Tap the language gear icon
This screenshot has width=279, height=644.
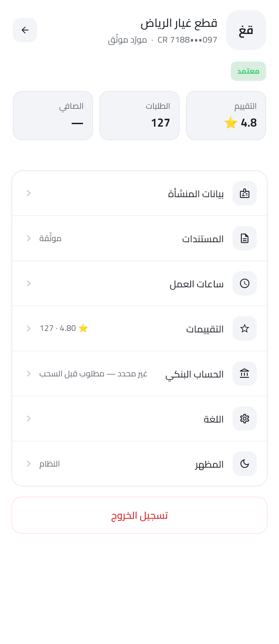[x=245, y=419]
